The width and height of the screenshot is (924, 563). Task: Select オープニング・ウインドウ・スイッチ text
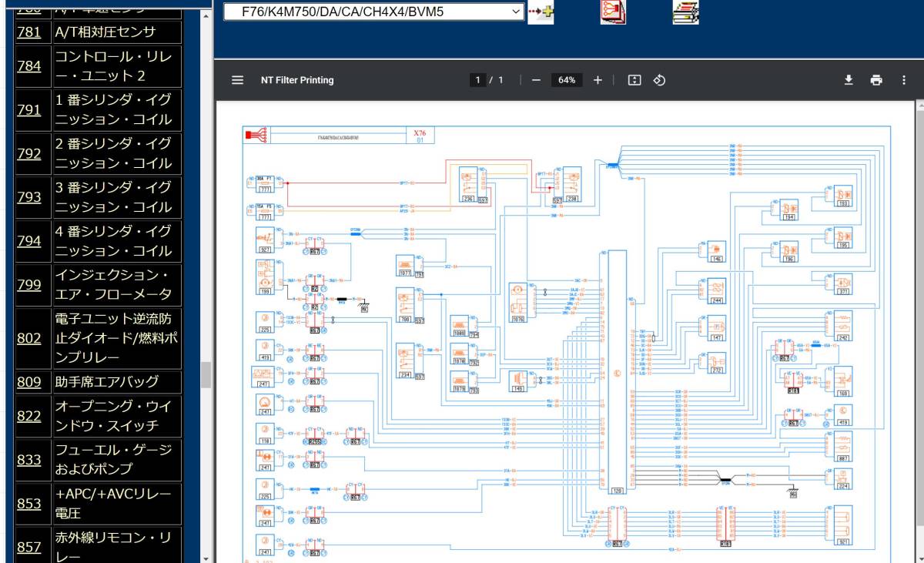click(x=113, y=416)
